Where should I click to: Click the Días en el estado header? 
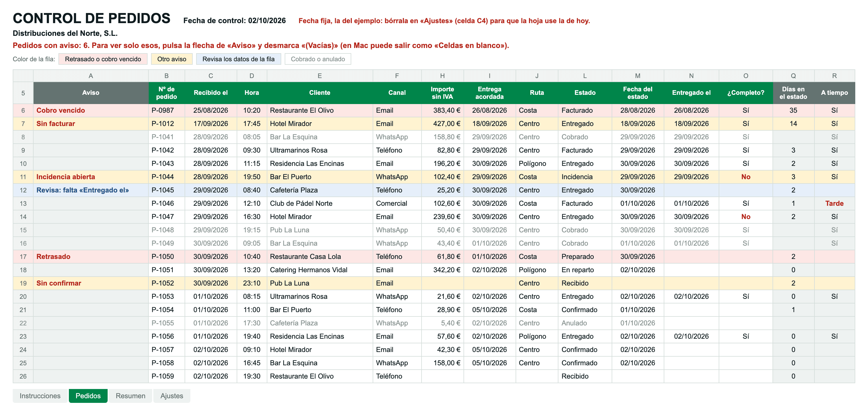(x=793, y=92)
